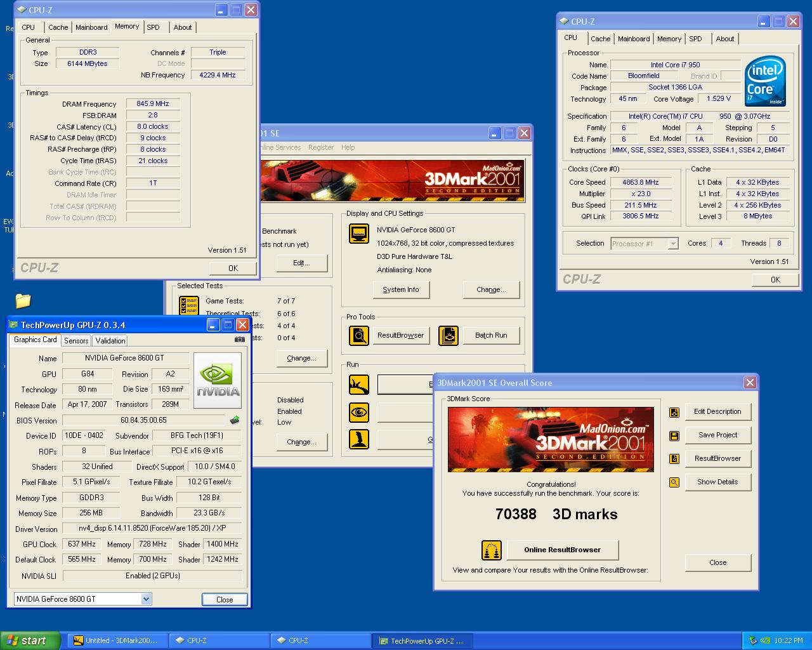Click the Intel Core i7 logo in CPU-Z
This screenshot has width=812, height=650.
tap(766, 82)
